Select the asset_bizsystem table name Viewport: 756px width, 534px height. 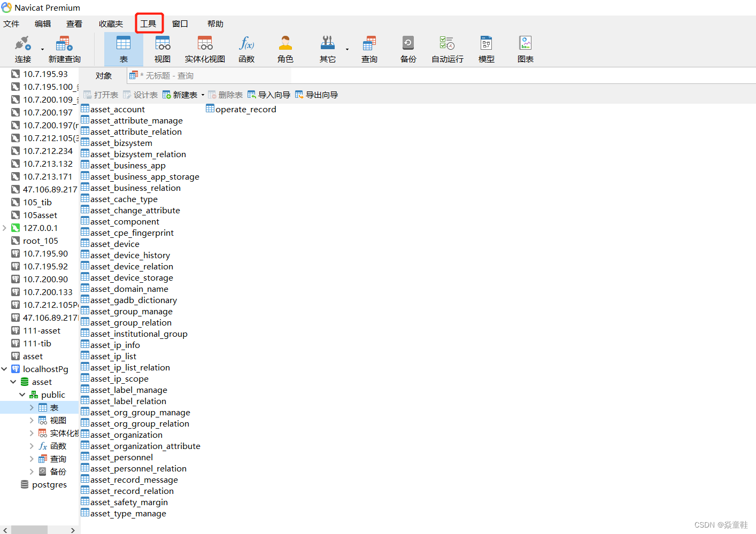point(121,143)
